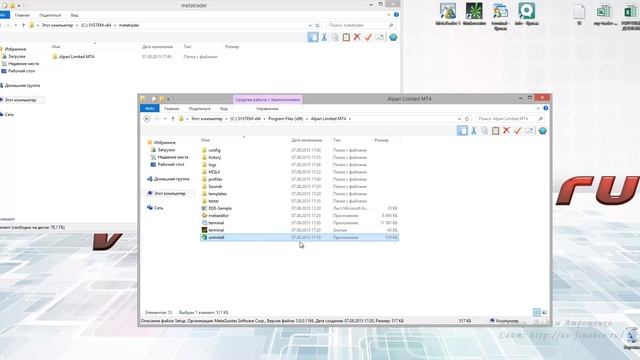Screen dimensions: 640x360
Task: Open Вид tab in metatrader window
Action: [x=74, y=15]
